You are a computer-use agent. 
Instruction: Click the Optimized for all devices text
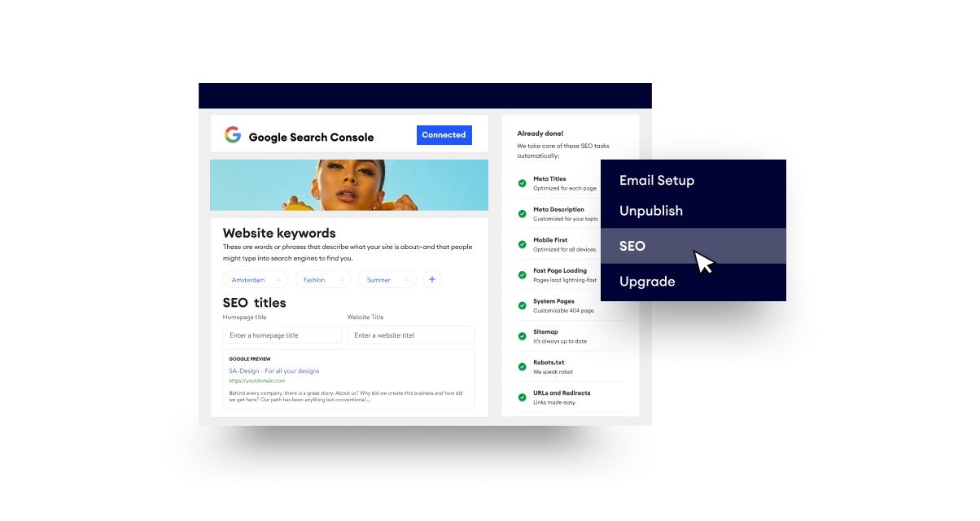(x=564, y=250)
